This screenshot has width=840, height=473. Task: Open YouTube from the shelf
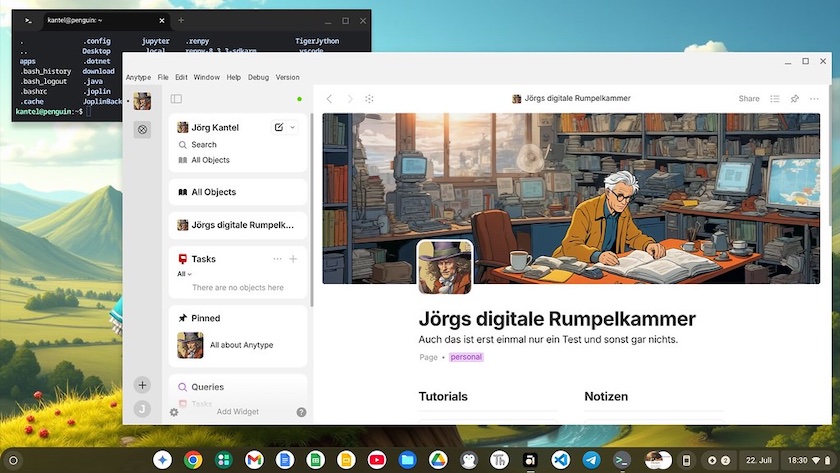pos(377,460)
